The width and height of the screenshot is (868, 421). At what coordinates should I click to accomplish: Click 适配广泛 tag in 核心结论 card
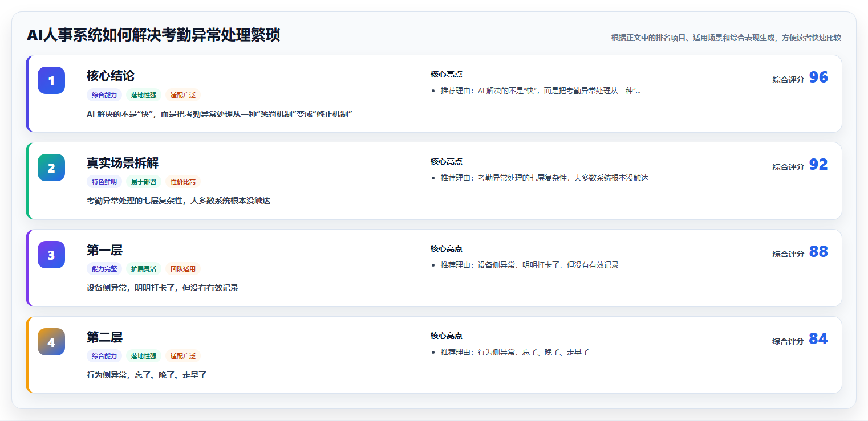[183, 95]
